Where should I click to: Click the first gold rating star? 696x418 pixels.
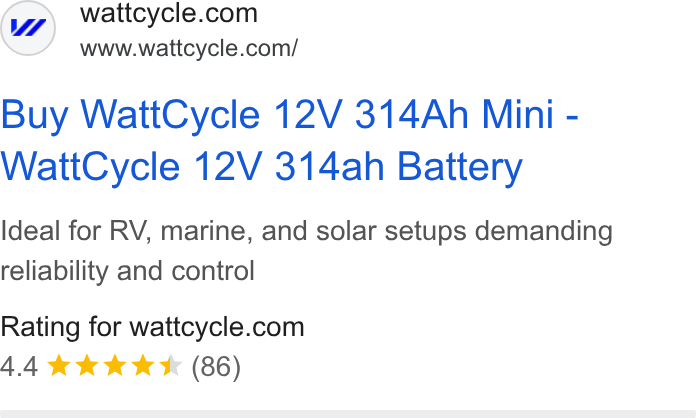59,366
